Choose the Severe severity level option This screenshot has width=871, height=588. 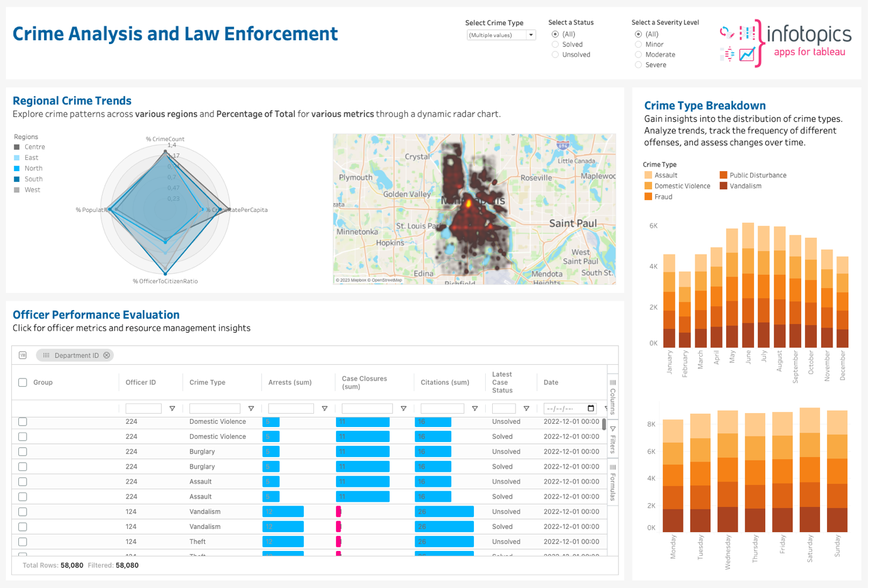pyautogui.click(x=638, y=65)
